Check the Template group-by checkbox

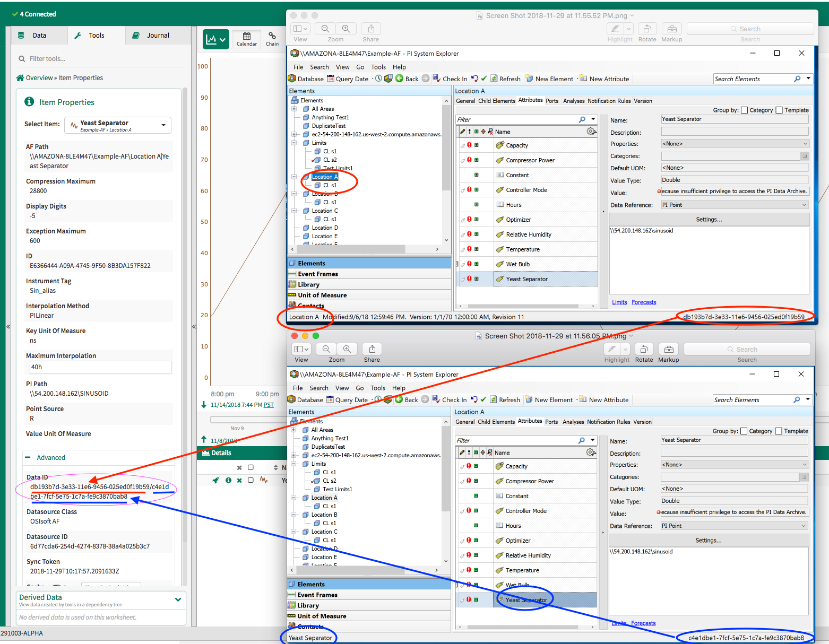tap(779, 110)
